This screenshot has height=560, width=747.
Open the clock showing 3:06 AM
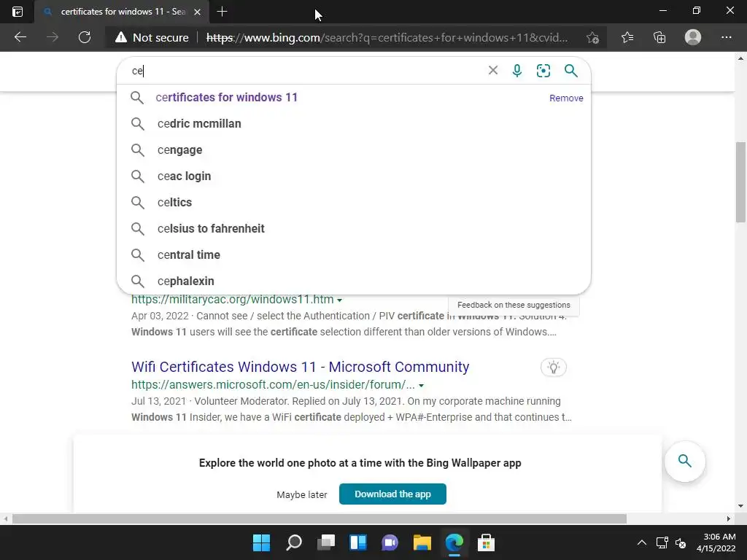coord(716,542)
